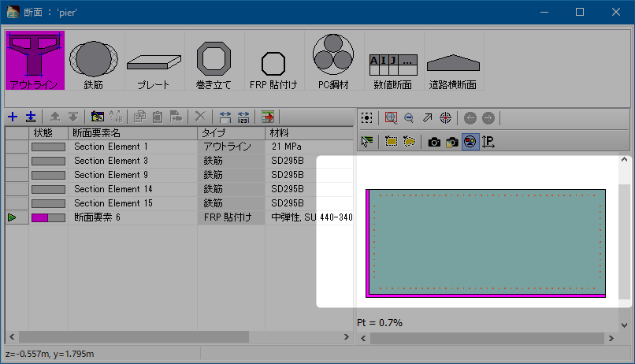Click the grey status swatch of Section Element 9
The width and height of the screenshot is (635, 364).
pos(48,176)
